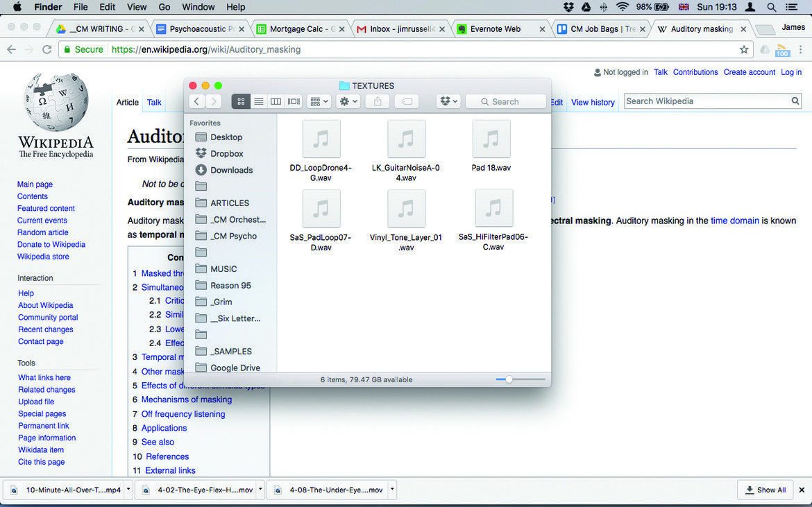
Task: Click the Finder forward arrow
Action: click(213, 101)
